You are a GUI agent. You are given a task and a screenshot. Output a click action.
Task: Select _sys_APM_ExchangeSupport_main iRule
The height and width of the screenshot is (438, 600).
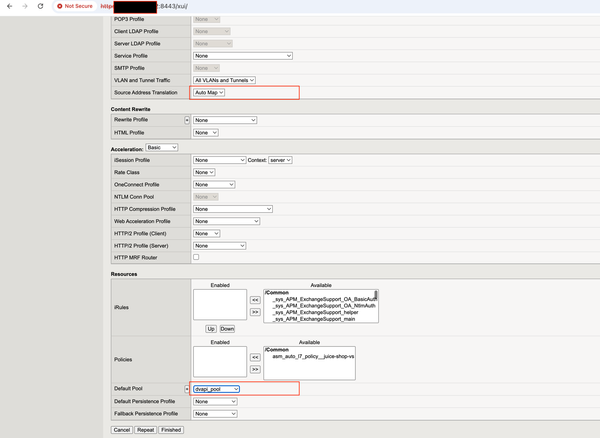(313, 319)
